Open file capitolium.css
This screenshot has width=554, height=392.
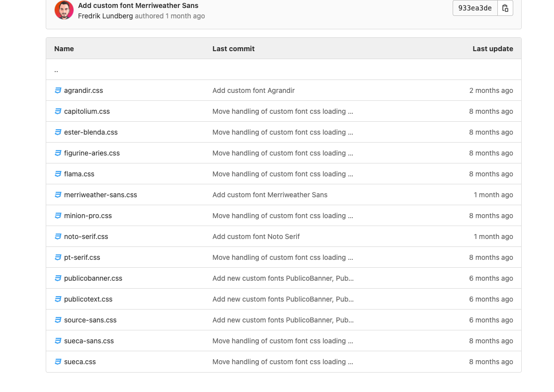pyautogui.click(x=87, y=111)
